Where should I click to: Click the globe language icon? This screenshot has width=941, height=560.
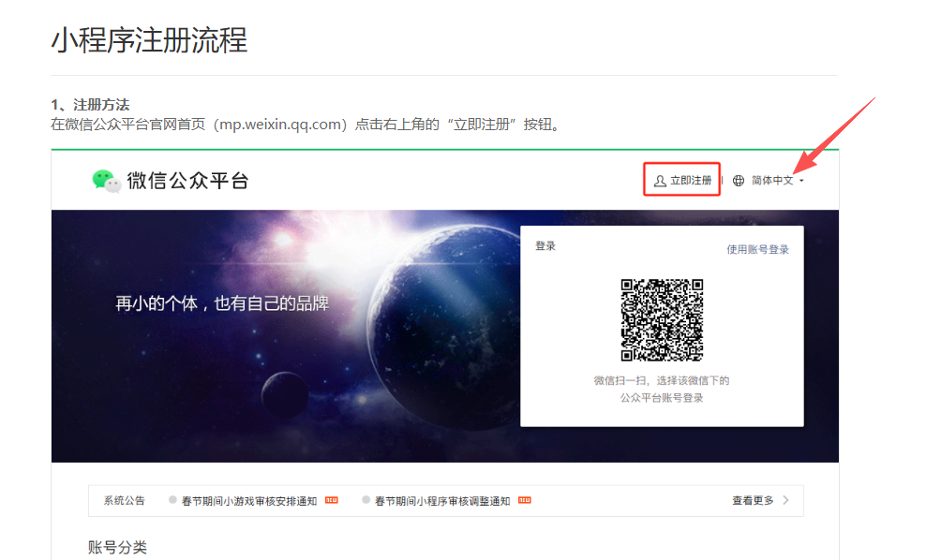(739, 181)
